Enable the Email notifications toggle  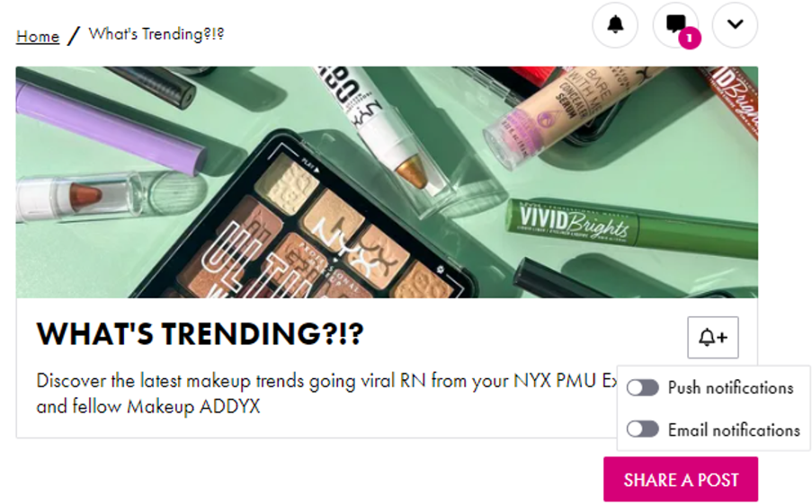(642, 429)
